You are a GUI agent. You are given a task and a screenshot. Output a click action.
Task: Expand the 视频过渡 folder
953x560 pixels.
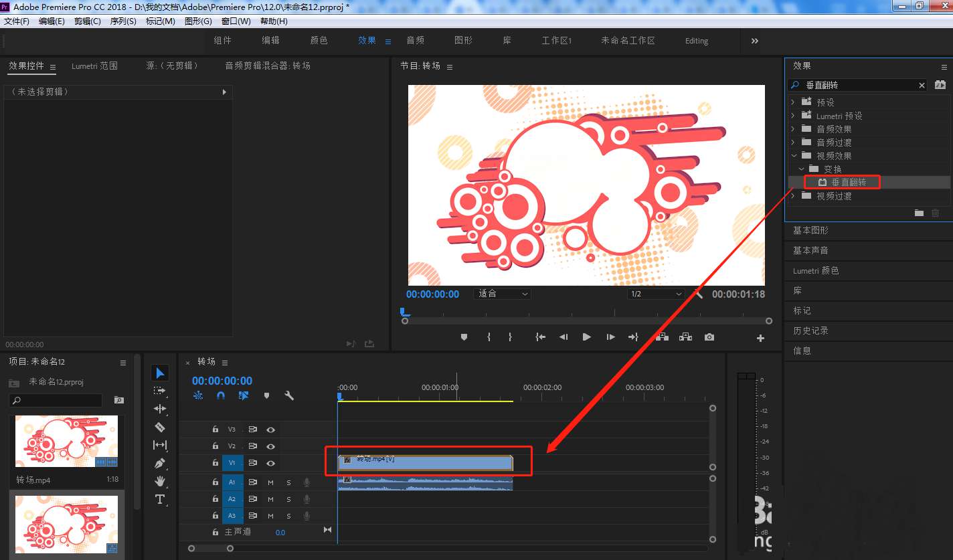pyautogui.click(x=794, y=196)
